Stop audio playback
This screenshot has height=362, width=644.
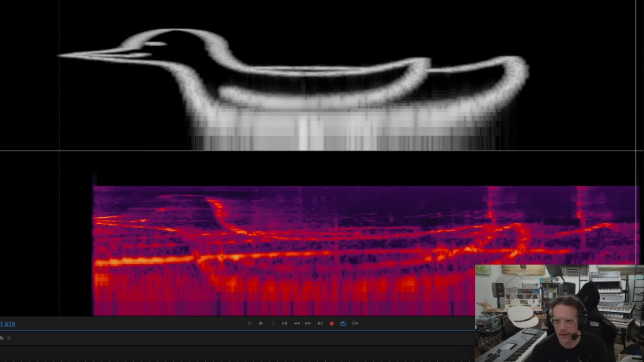coord(250,323)
